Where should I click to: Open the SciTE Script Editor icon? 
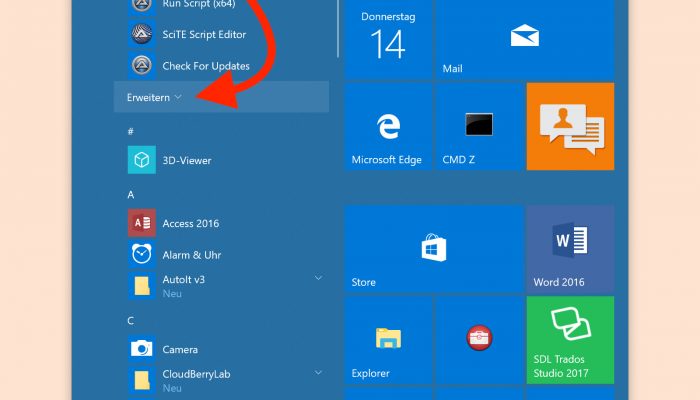[142, 34]
